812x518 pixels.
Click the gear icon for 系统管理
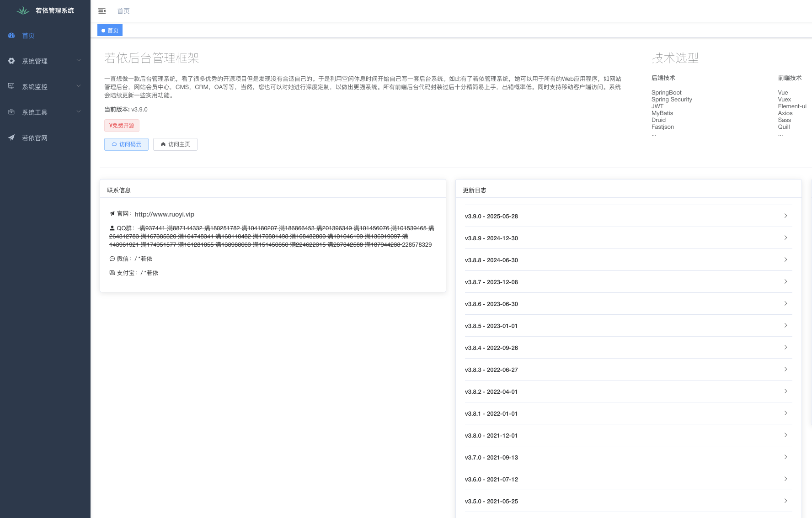(x=11, y=61)
